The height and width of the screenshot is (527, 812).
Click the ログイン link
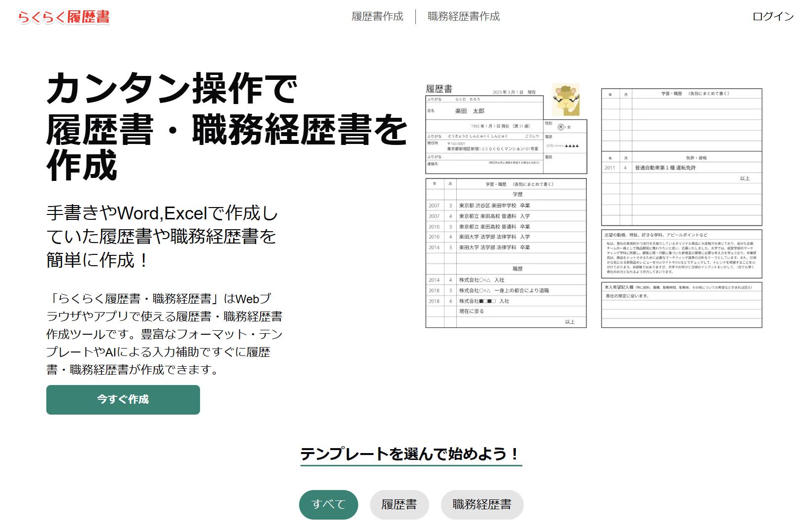pos(773,17)
